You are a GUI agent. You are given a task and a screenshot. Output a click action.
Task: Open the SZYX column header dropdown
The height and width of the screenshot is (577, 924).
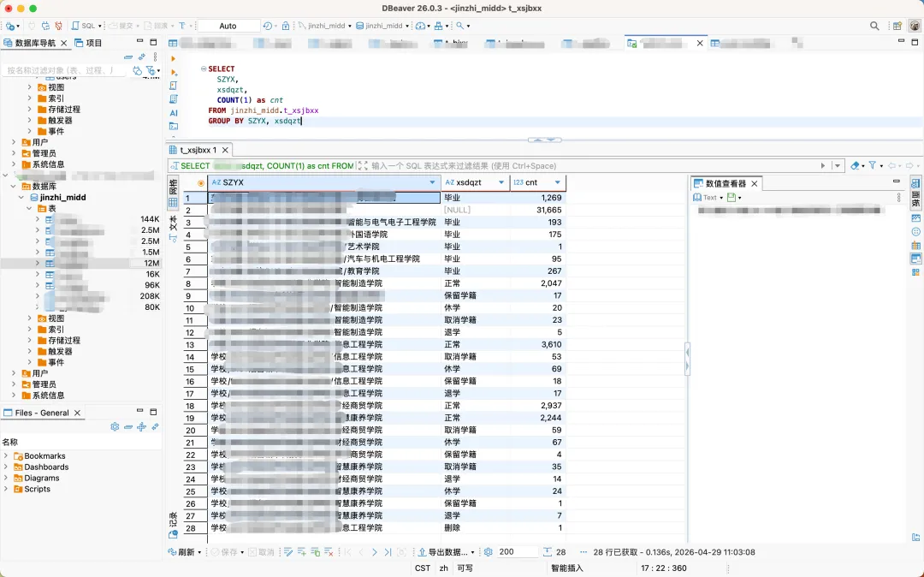click(433, 182)
